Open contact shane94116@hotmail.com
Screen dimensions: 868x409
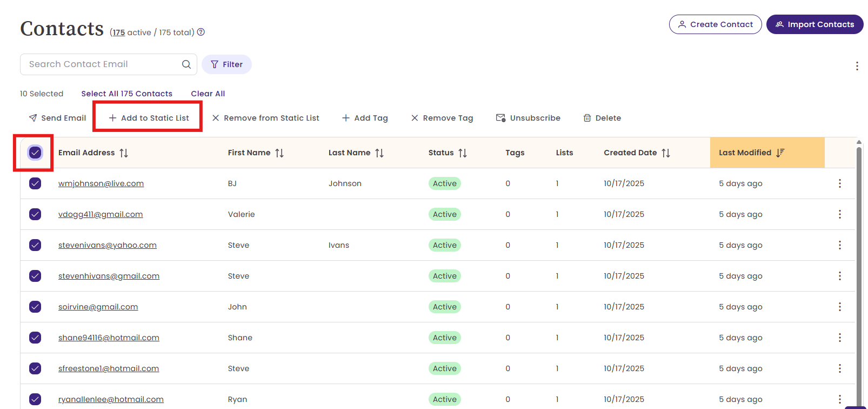(109, 338)
